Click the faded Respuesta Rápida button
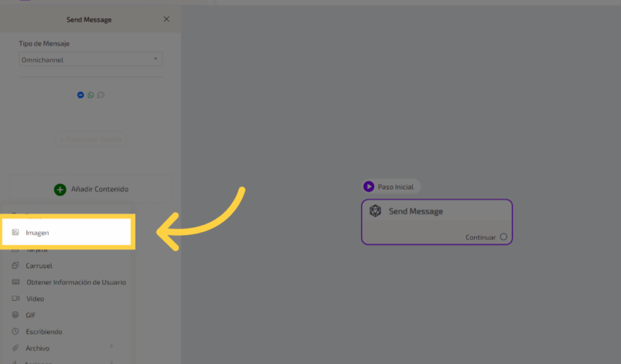 90,139
